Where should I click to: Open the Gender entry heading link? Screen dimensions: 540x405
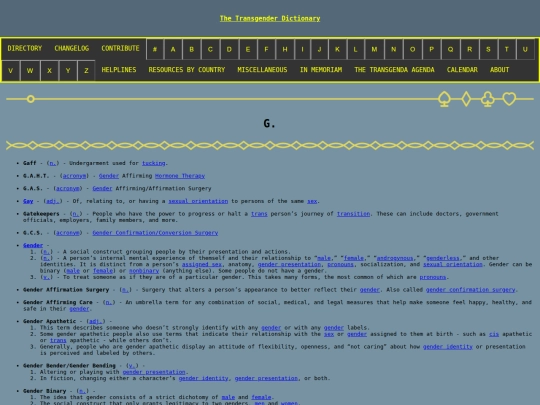pyautogui.click(x=33, y=246)
